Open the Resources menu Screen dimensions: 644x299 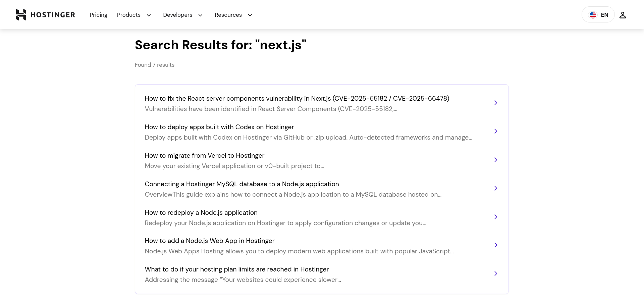pyautogui.click(x=228, y=15)
